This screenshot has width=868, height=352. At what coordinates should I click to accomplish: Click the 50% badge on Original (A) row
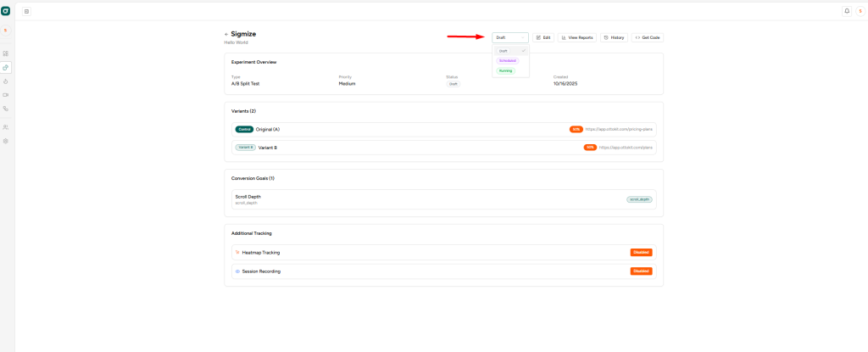pyautogui.click(x=576, y=129)
